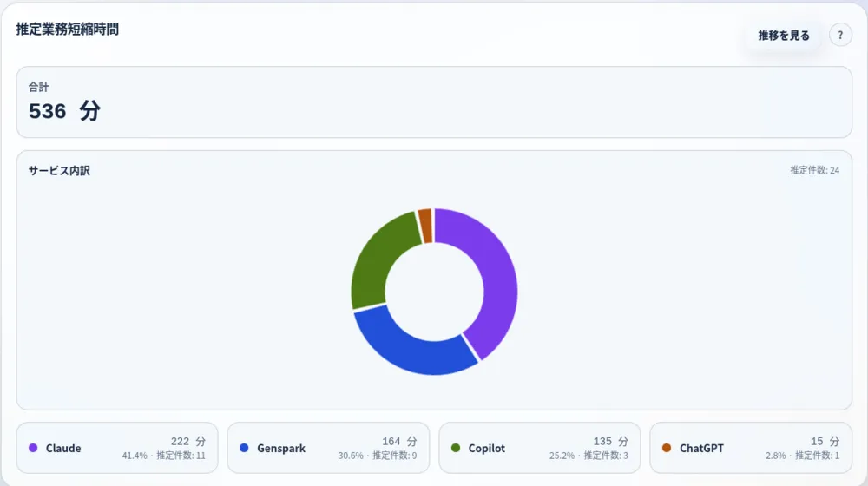Click the 推定業務短縮時間 title
Viewport: 868px width, 486px height.
point(68,30)
